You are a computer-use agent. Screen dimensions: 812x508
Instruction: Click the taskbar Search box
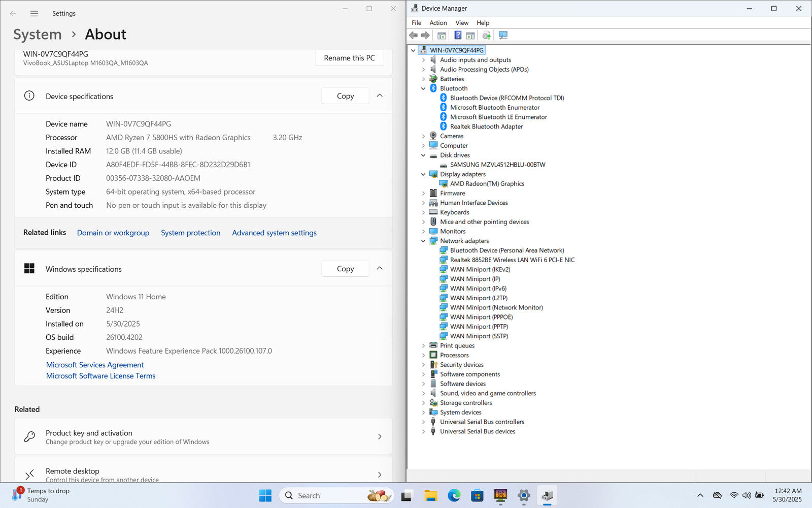coord(336,496)
